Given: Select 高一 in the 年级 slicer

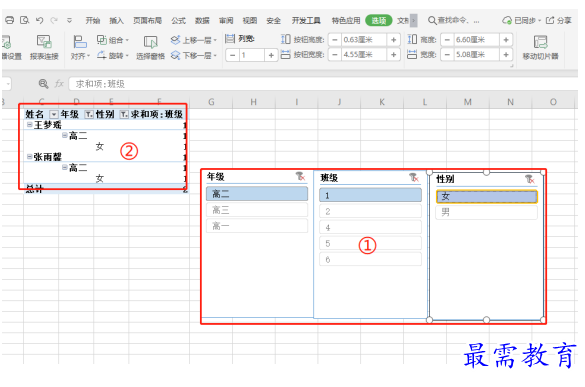Looking at the screenshot, I should (257, 226).
